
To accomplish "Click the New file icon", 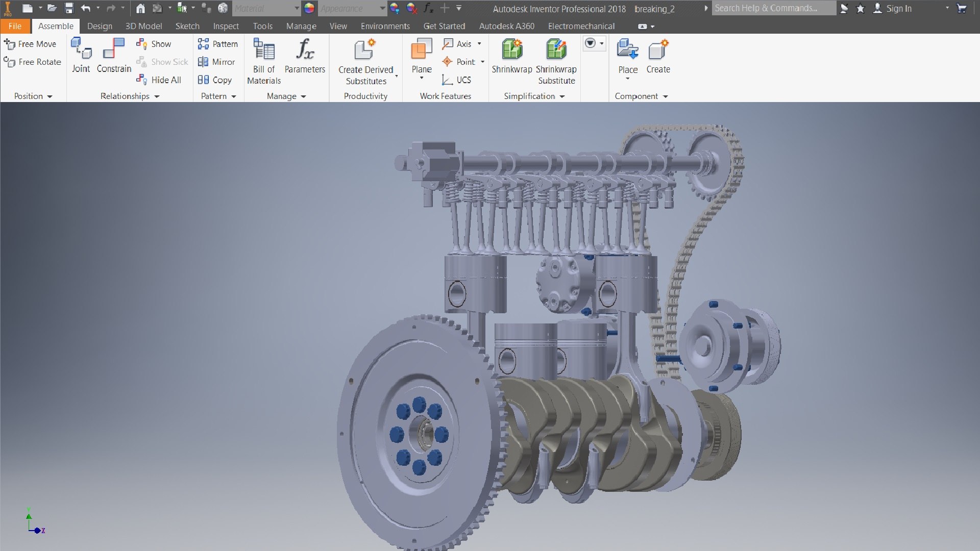I will pos(28,8).
